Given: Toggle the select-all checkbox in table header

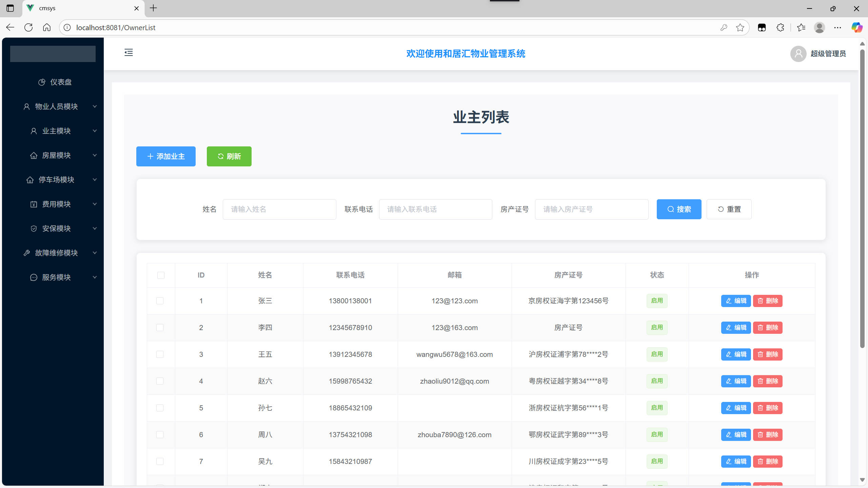Looking at the screenshot, I should click(x=160, y=276).
